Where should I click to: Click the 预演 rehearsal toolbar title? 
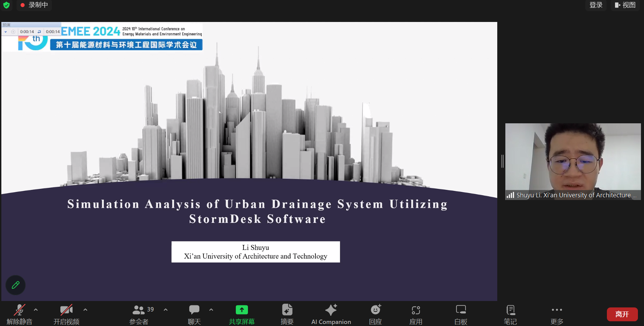pos(7,25)
